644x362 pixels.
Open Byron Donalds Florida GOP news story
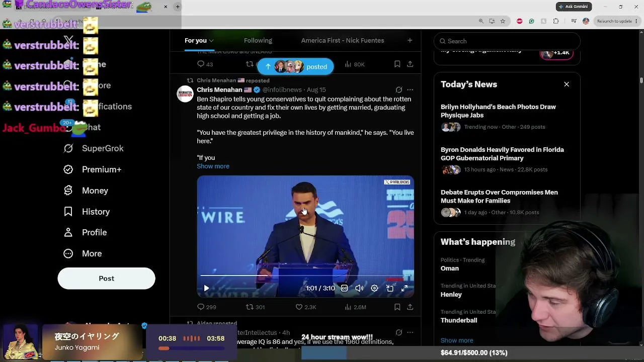tap(507, 159)
